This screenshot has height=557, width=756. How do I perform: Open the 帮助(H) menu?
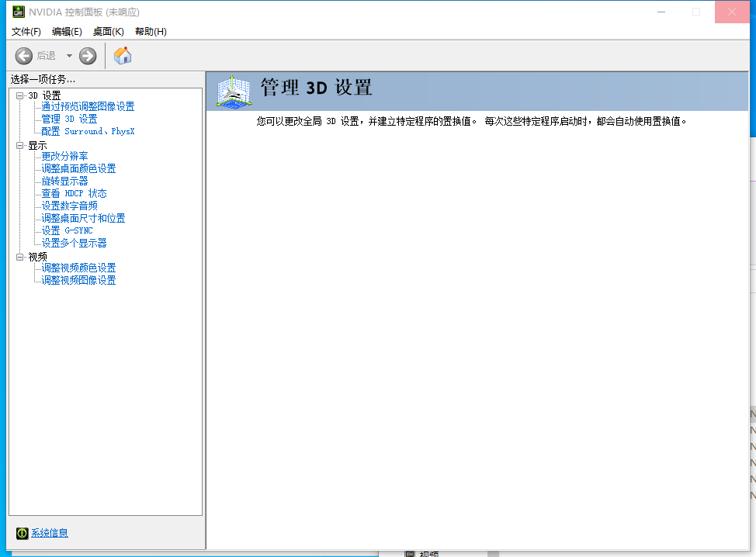(x=151, y=31)
